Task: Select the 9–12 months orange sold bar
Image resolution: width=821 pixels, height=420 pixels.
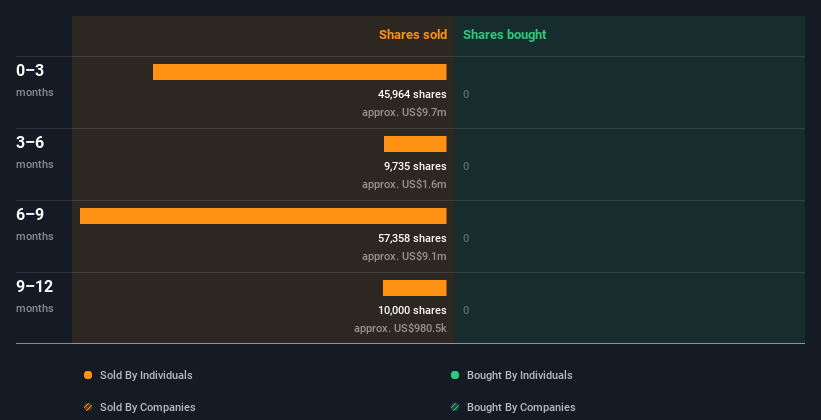Action: click(x=415, y=288)
